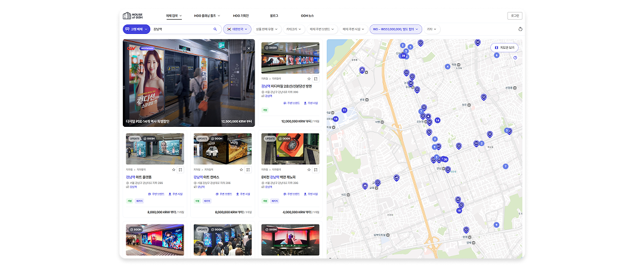Click the magnifier search icon in the search box
Viewport: 644px width, 268px height.
(215, 29)
